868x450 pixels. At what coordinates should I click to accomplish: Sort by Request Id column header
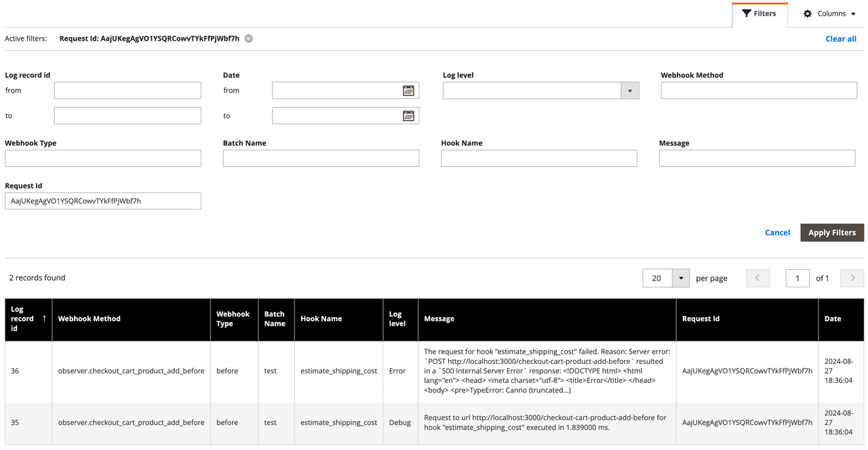tap(747, 319)
